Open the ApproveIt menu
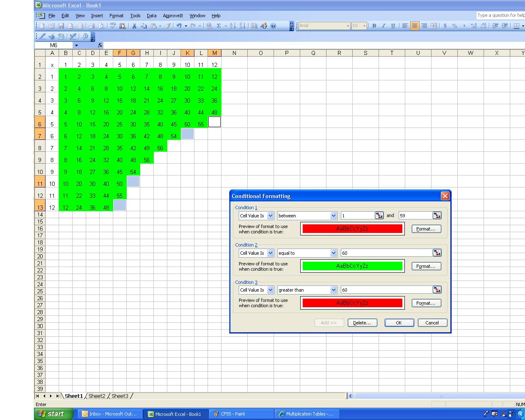Viewport: 525px width, 420px height. coord(173,16)
